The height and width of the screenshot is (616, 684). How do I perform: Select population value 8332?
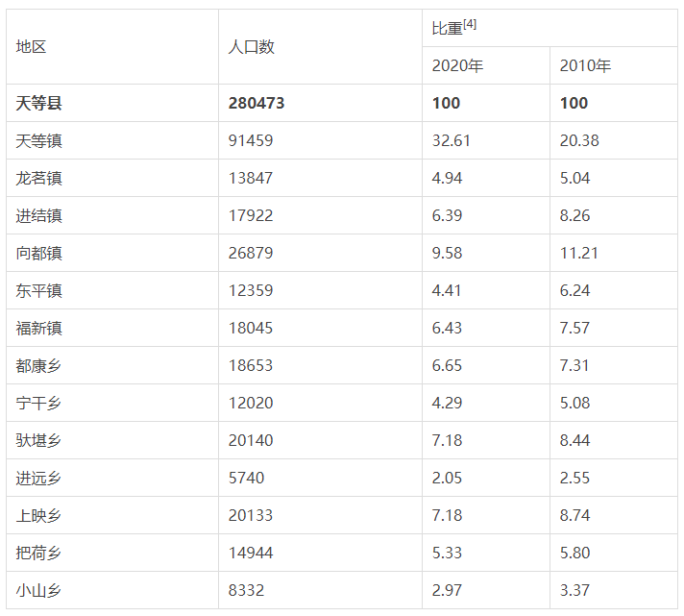(246, 591)
